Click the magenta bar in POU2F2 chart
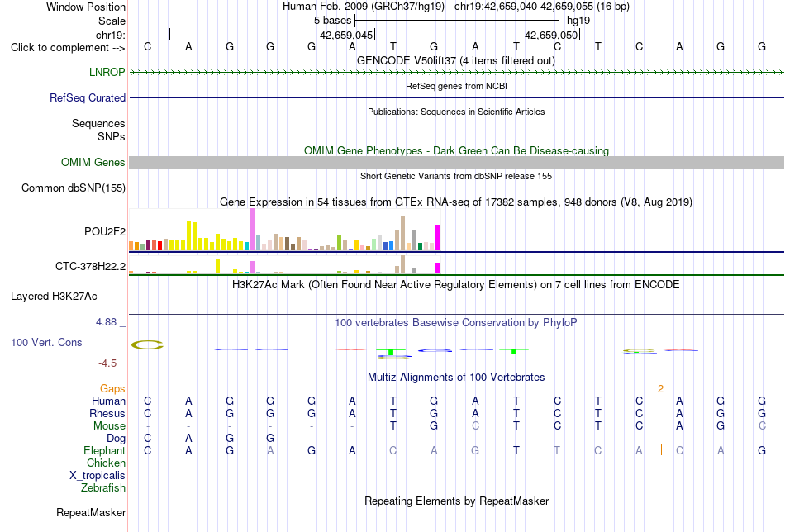Viewport: 785px width, 532px height. [x=438, y=238]
